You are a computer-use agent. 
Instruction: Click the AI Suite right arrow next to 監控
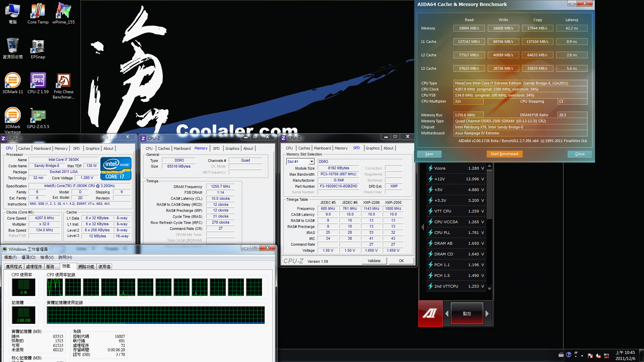[487, 313]
